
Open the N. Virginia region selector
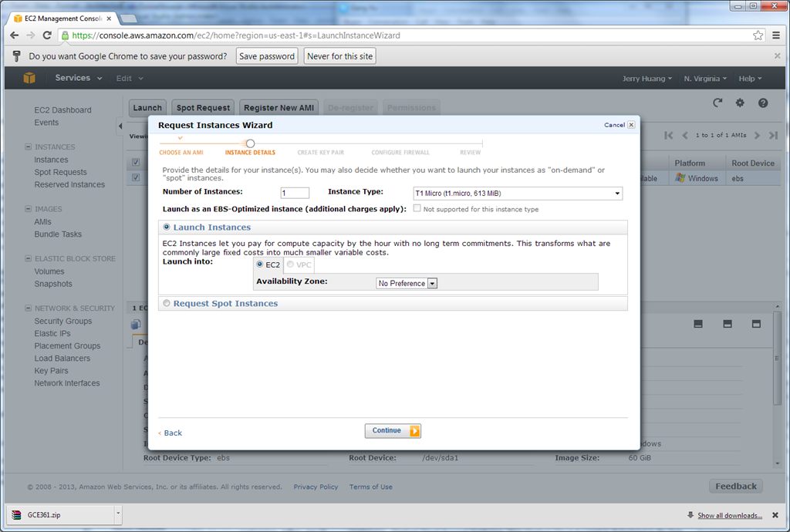click(x=705, y=79)
